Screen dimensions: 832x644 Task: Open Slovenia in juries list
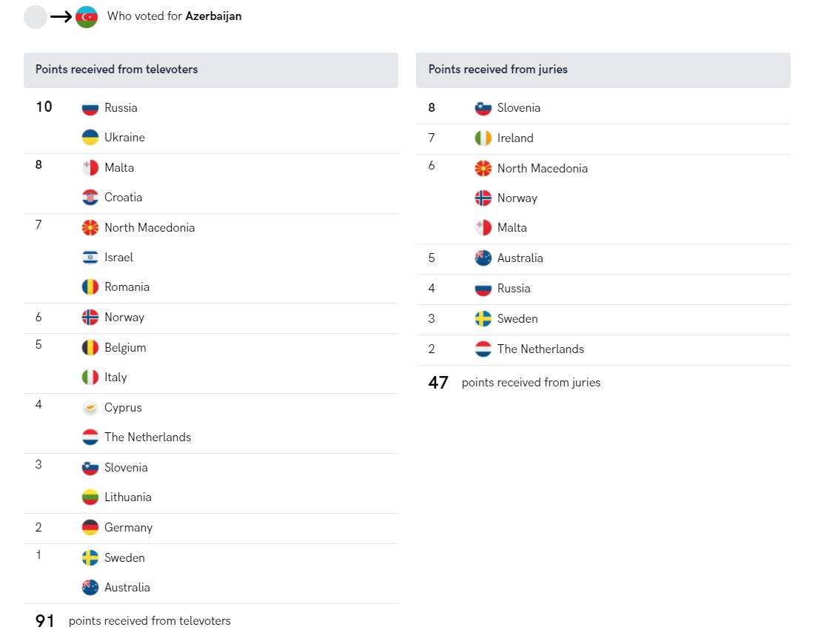(x=518, y=108)
